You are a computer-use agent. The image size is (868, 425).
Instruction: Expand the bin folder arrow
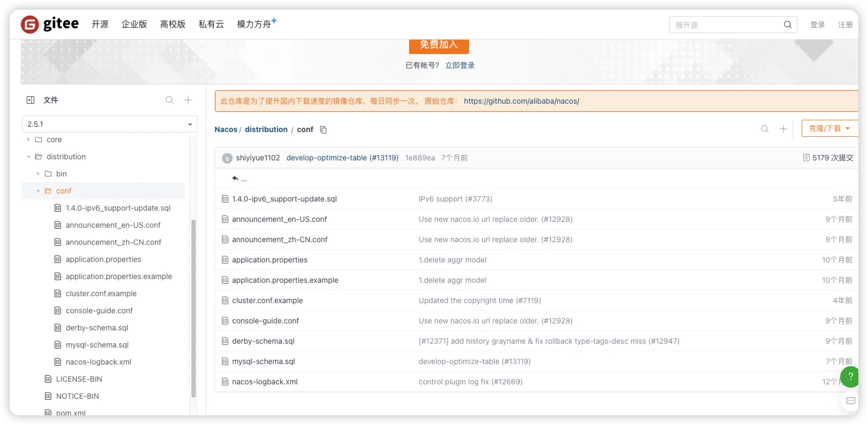[x=39, y=174]
